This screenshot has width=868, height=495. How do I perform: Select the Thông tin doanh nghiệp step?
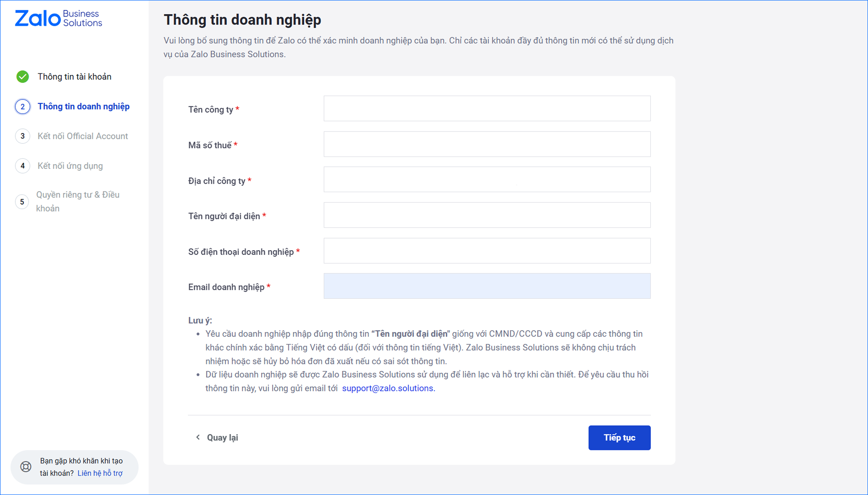pyautogui.click(x=84, y=106)
